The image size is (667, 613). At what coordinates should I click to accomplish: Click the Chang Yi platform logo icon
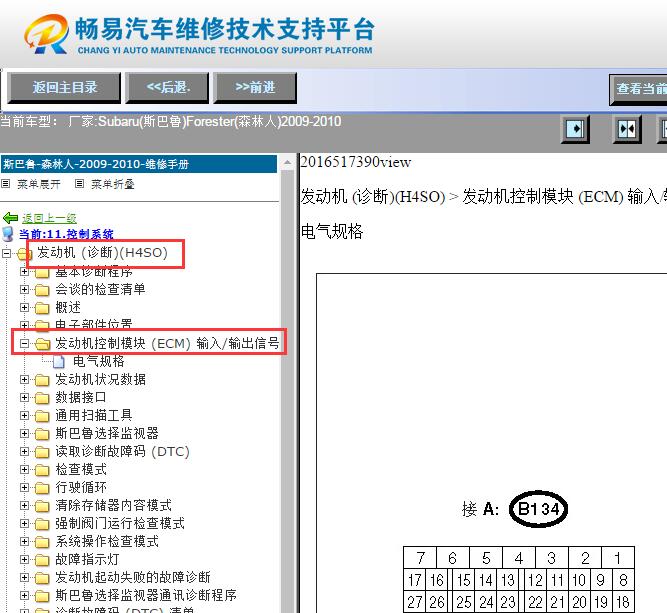click(46, 34)
